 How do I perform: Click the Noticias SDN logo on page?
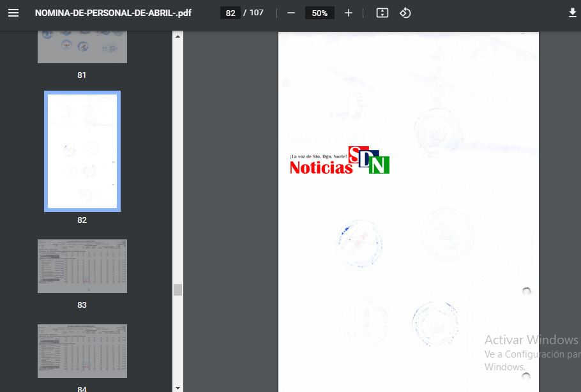[x=339, y=161]
